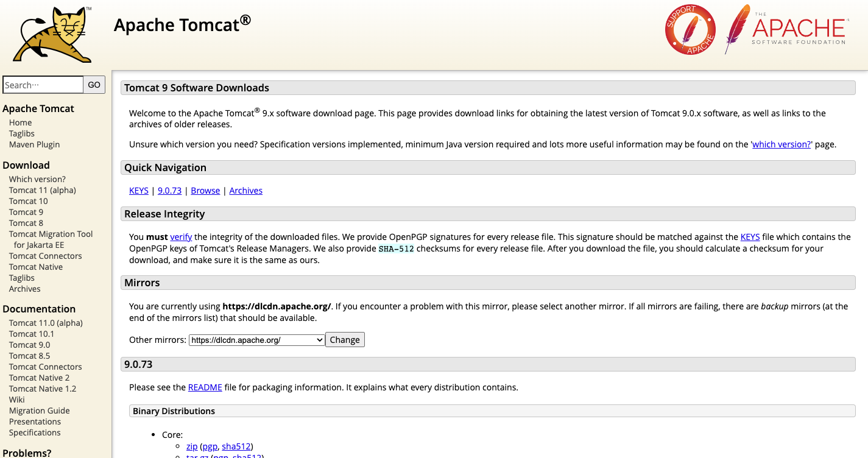Open Tomcat Connectors under Download
Screen dimensions: 868x458
click(x=46, y=256)
